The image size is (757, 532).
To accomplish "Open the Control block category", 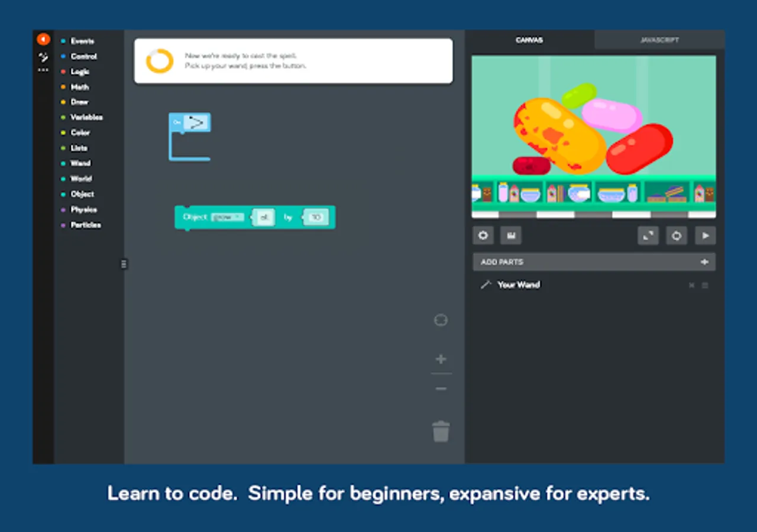I will [83, 57].
